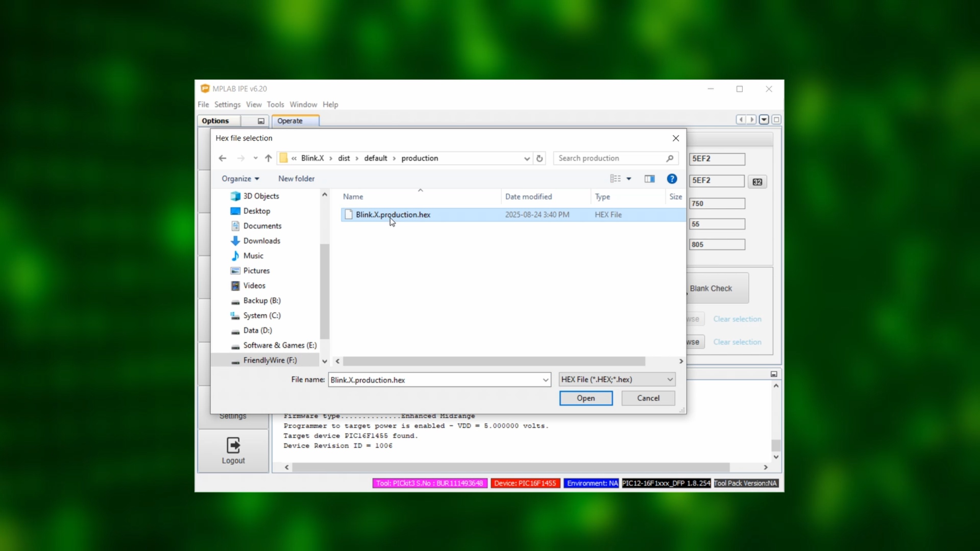This screenshot has width=980, height=551.
Task: Click the 32 checksum icon button
Action: [x=757, y=182]
